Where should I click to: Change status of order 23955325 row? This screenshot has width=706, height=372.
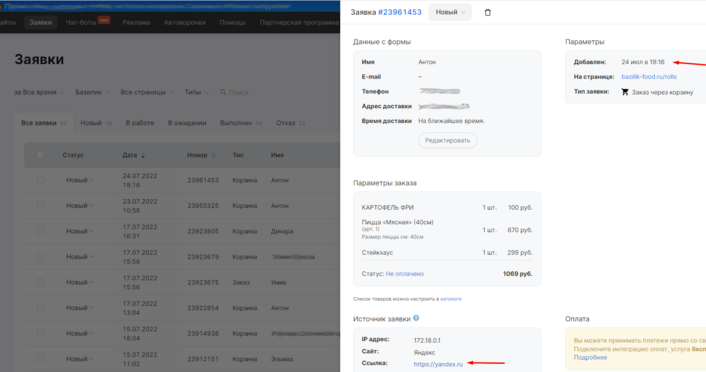(x=80, y=205)
